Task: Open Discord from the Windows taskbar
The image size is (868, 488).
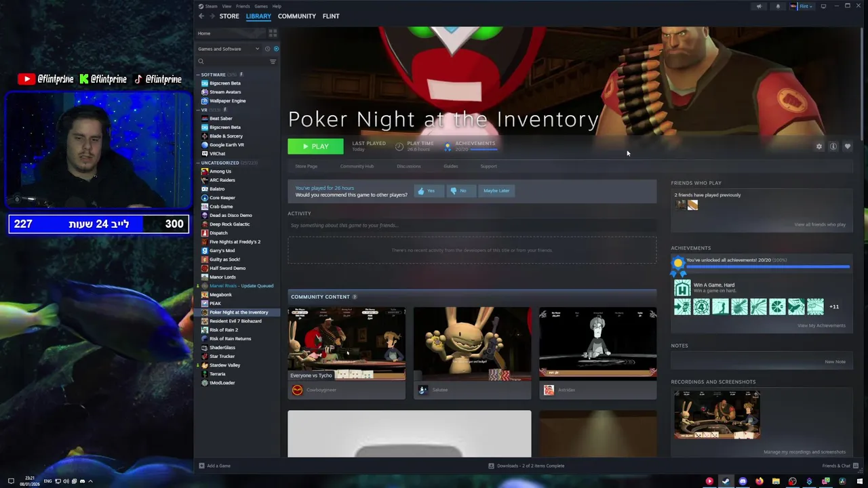Action: coord(743,481)
